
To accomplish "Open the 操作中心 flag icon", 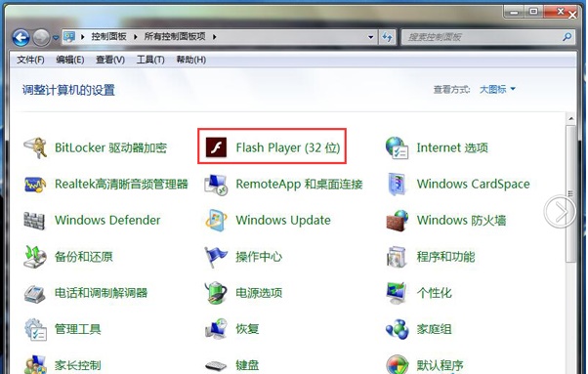I will [216, 257].
